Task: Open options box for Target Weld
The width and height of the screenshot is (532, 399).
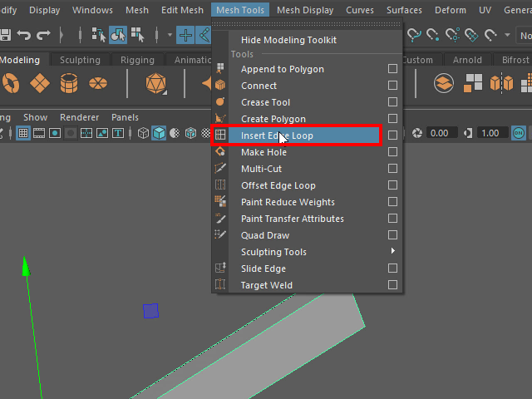Action: pyautogui.click(x=392, y=285)
